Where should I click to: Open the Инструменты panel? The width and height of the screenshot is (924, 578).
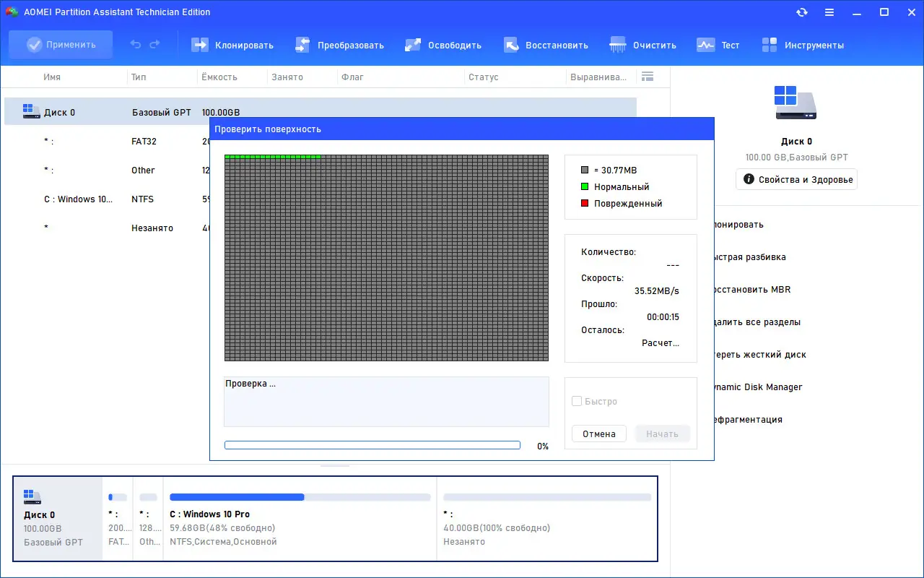point(803,45)
